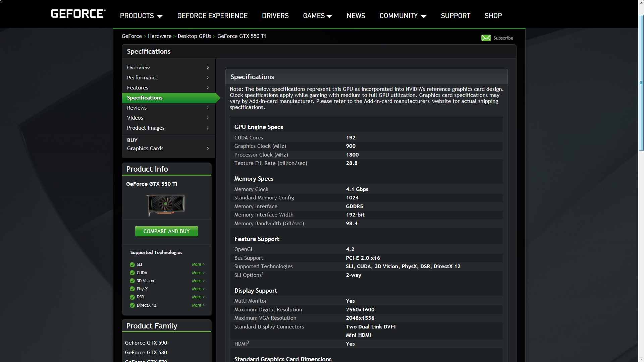
Task: Open Graphics Cards under BUY
Action: pos(169,148)
